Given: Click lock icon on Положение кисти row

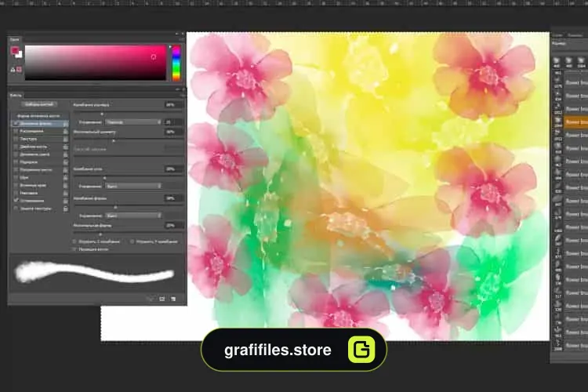Looking at the screenshot, I should click(66, 170).
